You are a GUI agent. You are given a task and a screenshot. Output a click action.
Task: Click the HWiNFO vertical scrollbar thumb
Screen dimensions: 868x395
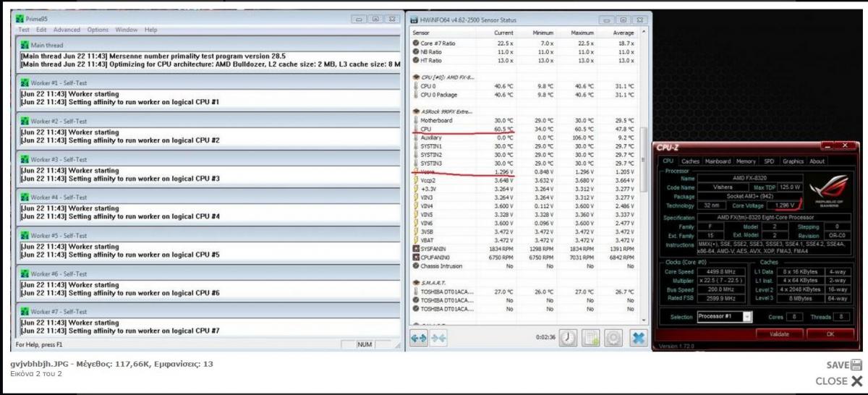point(644,159)
